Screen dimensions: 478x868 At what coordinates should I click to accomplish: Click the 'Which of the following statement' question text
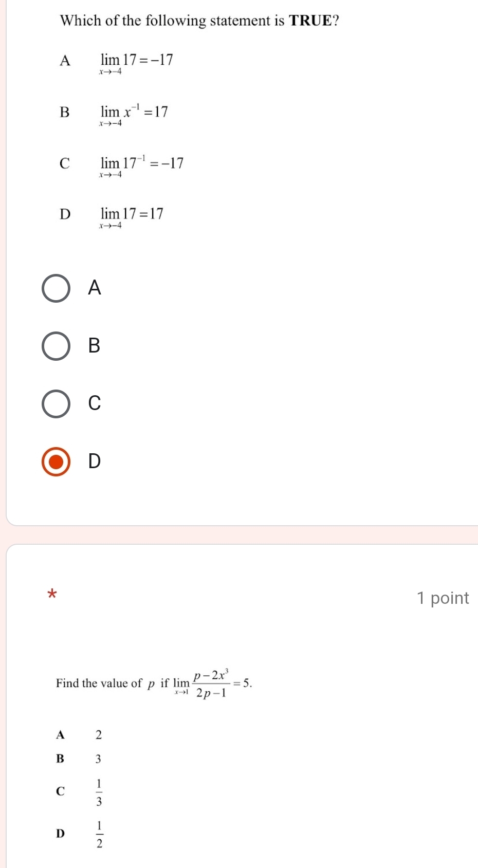point(199,21)
